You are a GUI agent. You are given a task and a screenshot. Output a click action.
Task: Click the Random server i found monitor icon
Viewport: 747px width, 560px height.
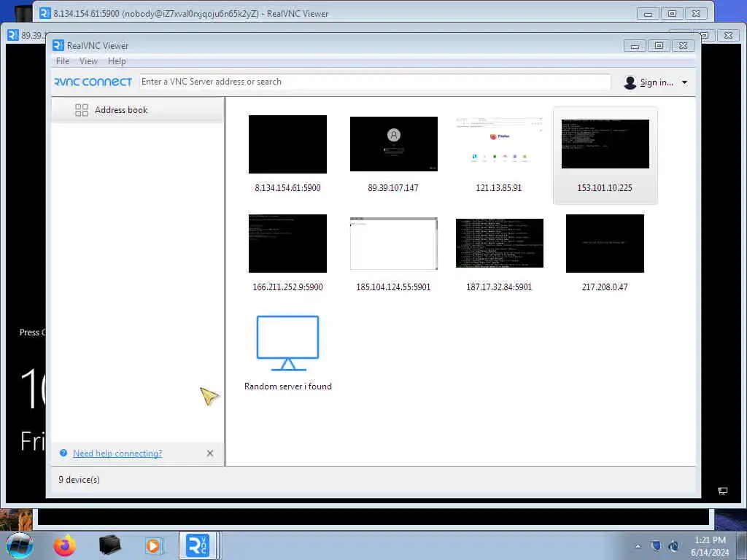287,343
